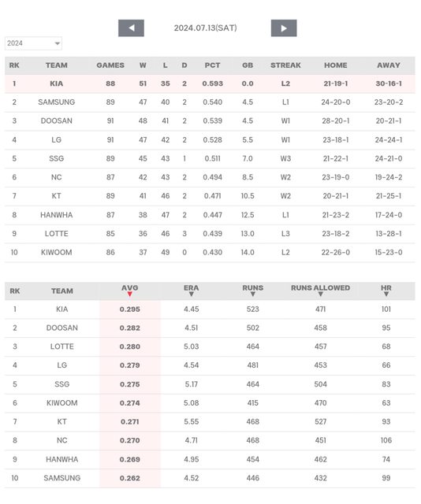The height and width of the screenshot is (504, 421).
Task: Select HANWHA row in stats table
Action: coord(210,459)
